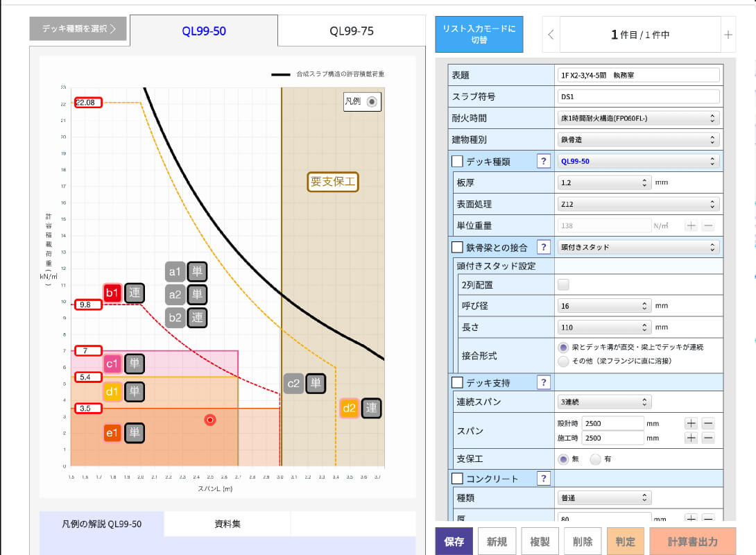Viewport: 756px width, 555px height.
Task: Click the red data point marker on chart
Action: [212, 420]
